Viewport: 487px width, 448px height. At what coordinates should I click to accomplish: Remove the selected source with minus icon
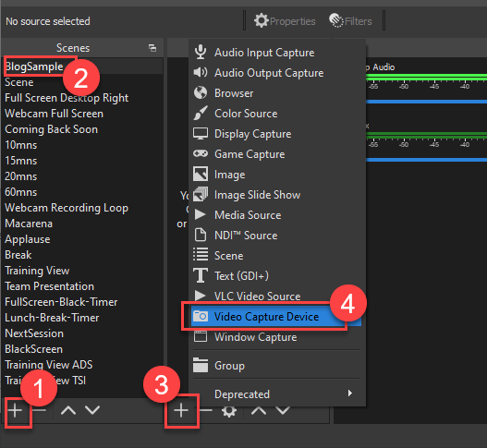[205, 410]
